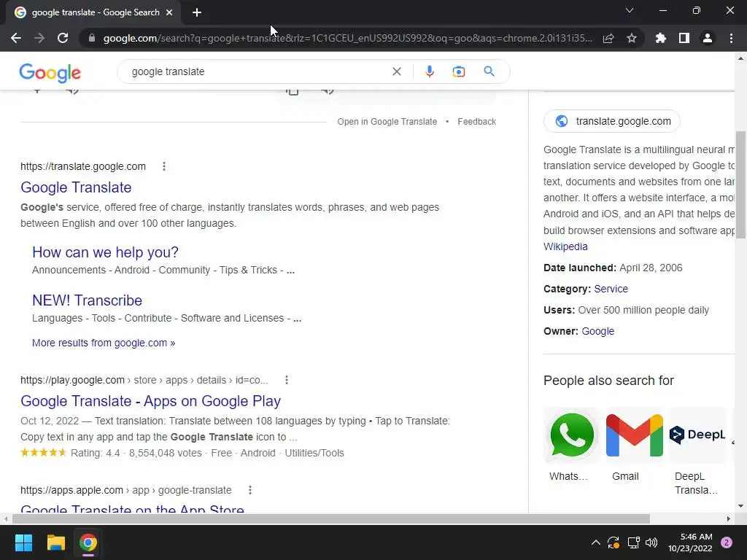Click the address bar URL

point(348,38)
